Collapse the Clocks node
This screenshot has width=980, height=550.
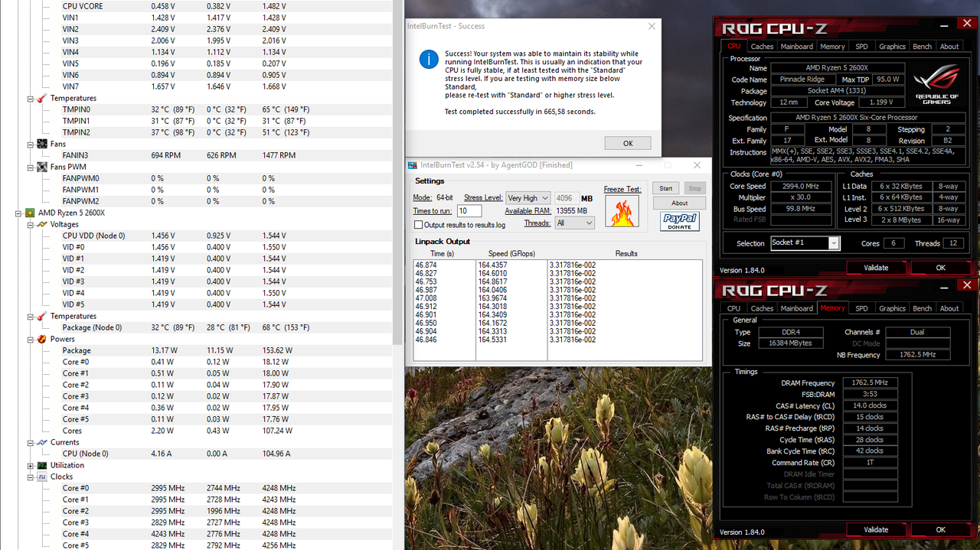31,477
